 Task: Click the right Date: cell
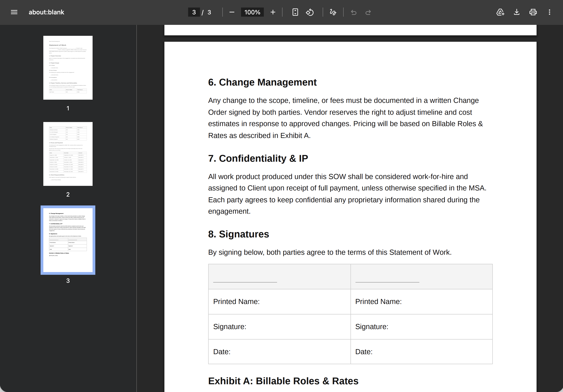[422, 352]
